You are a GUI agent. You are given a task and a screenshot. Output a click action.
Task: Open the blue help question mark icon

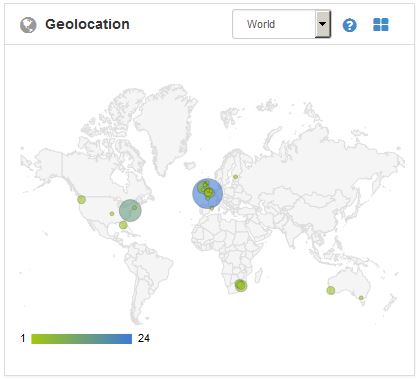(x=349, y=25)
